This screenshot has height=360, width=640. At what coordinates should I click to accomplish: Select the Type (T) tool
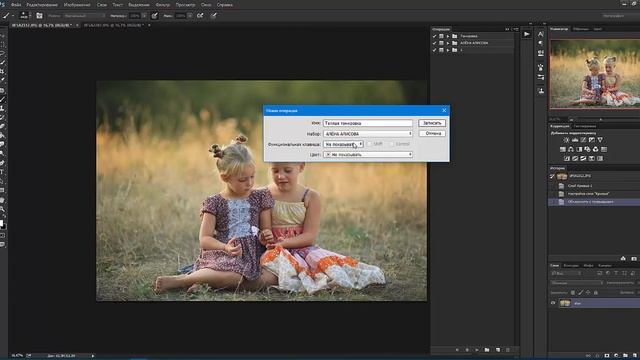[2, 172]
